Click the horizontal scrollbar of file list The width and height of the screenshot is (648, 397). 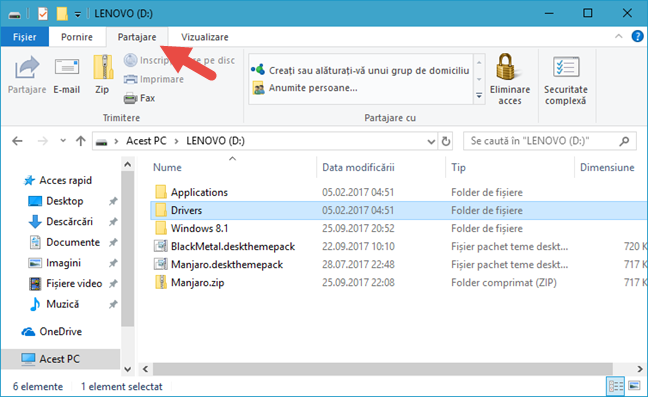coord(383,368)
